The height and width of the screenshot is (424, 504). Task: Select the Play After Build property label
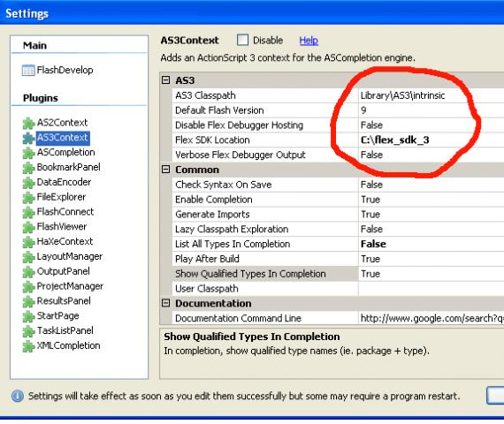tap(207, 259)
